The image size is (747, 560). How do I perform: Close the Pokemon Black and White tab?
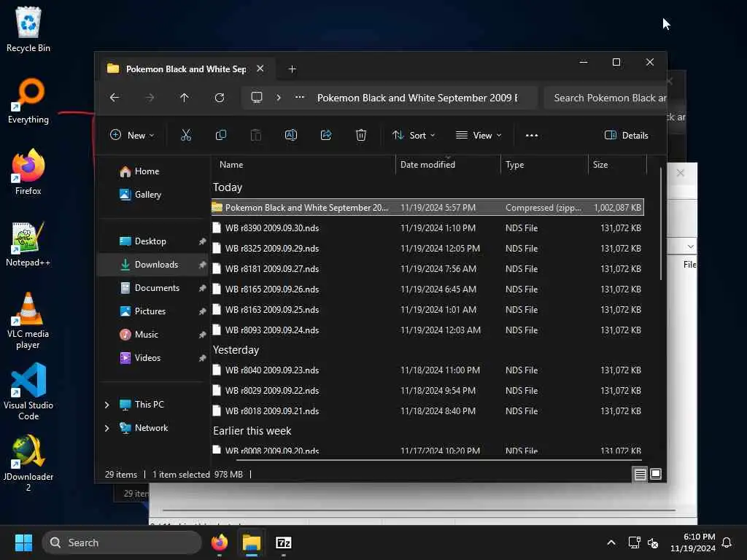pyautogui.click(x=260, y=69)
